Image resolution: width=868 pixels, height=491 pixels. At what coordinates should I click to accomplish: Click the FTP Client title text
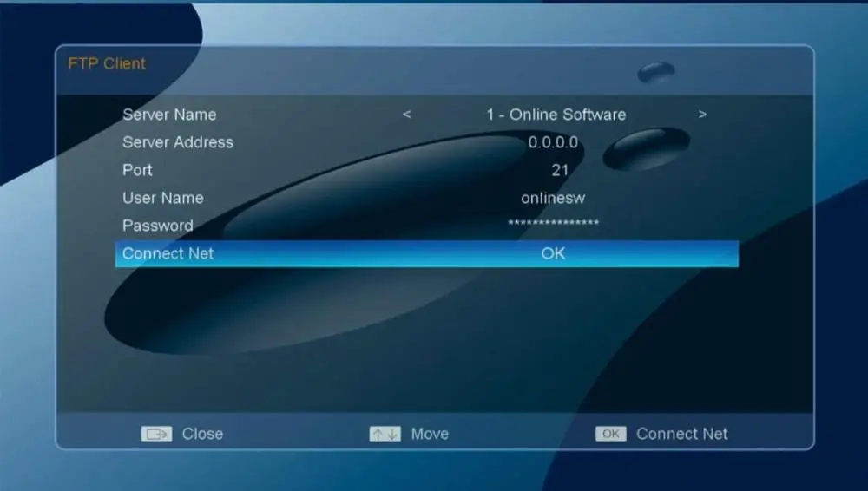107,63
